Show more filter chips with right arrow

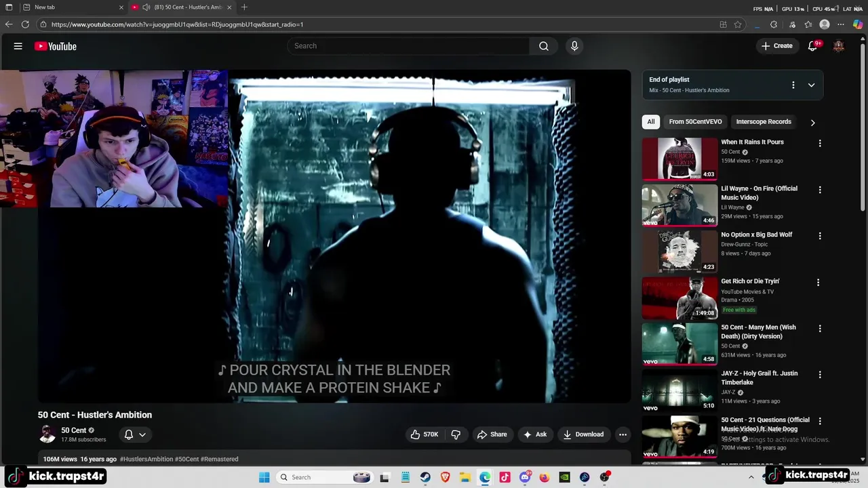coord(812,123)
